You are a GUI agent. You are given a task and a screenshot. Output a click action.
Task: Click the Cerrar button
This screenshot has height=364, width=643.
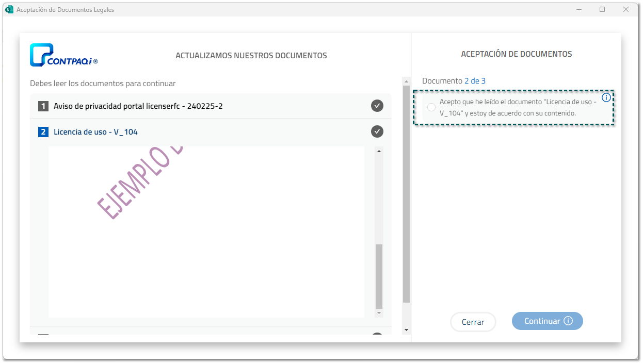coord(473,322)
